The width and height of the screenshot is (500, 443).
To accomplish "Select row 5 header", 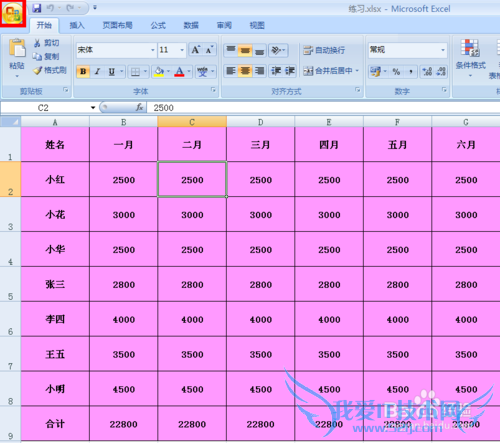I will pos(10,284).
